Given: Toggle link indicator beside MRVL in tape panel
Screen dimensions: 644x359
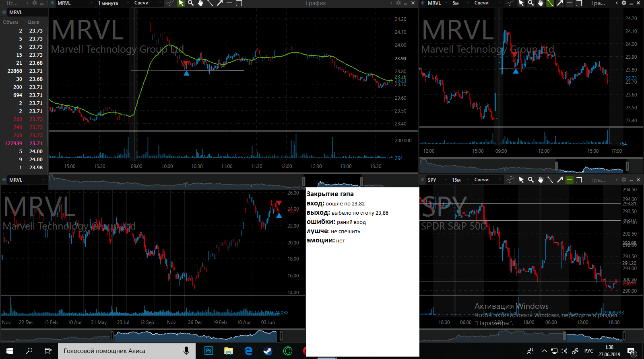Looking at the screenshot, I should point(4,12).
